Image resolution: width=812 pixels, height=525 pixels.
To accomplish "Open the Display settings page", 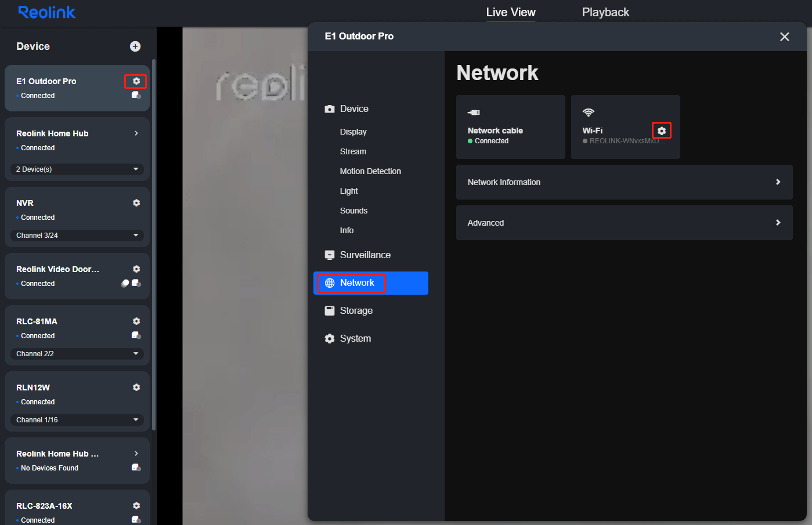I will click(353, 132).
